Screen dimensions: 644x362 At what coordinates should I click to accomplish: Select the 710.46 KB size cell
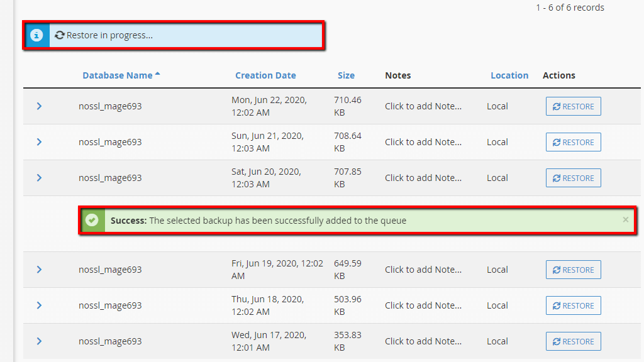click(x=347, y=106)
